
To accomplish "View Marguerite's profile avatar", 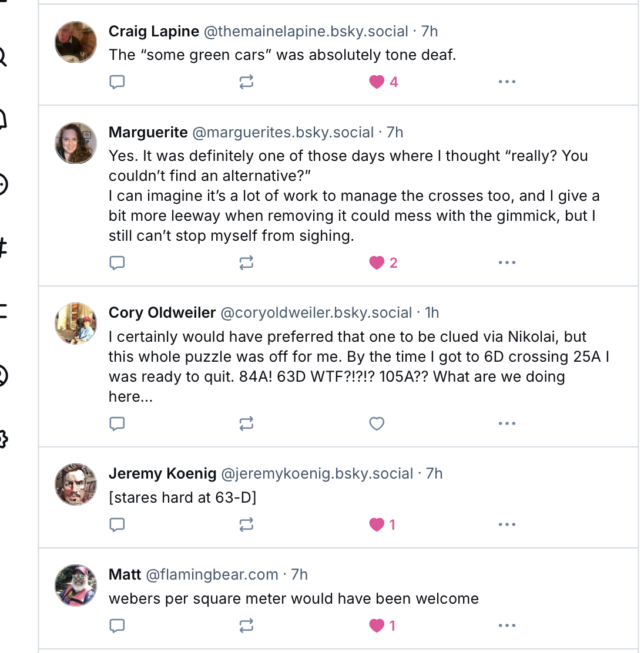I will pyautogui.click(x=76, y=143).
